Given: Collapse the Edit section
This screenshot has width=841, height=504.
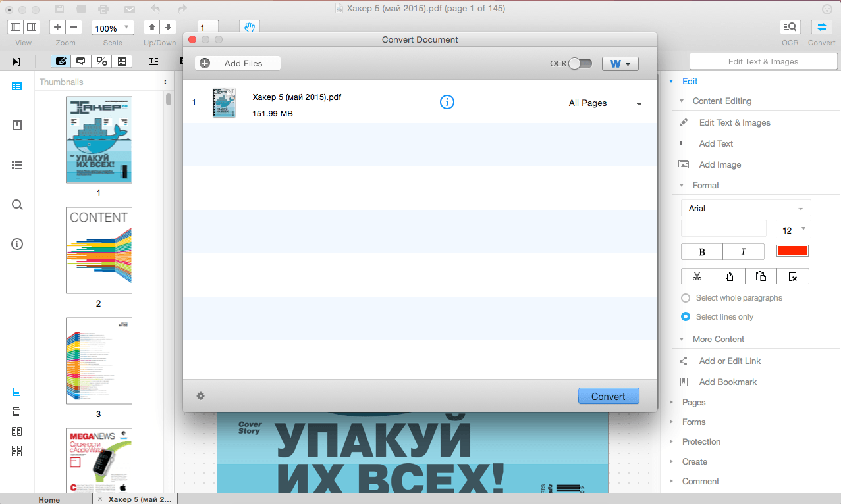Looking at the screenshot, I should (x=671, y=82).
